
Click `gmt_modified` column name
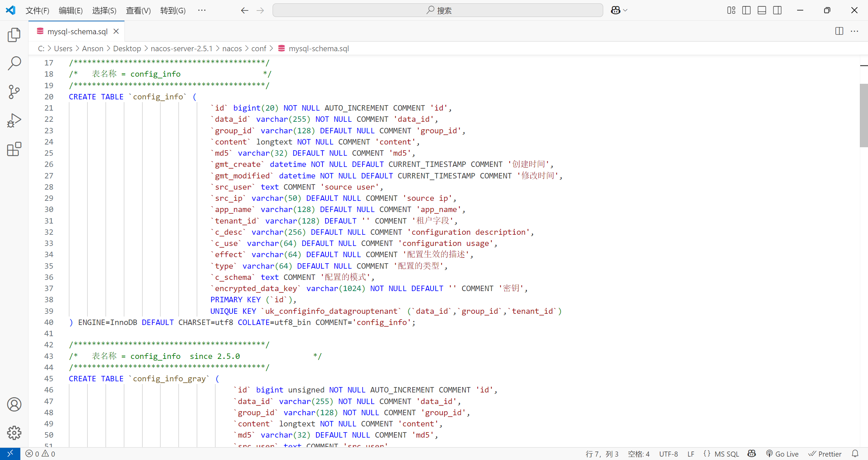point(242,176)
